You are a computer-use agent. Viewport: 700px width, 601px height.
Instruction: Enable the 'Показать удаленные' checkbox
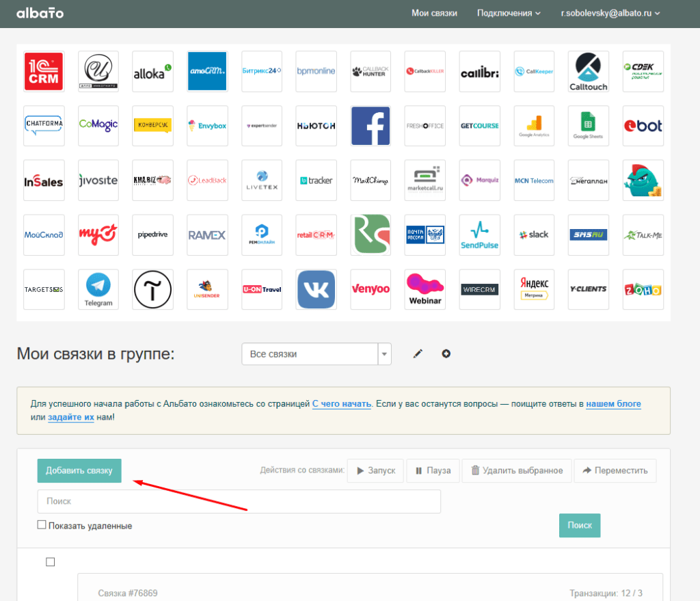[x=42, y=525]
